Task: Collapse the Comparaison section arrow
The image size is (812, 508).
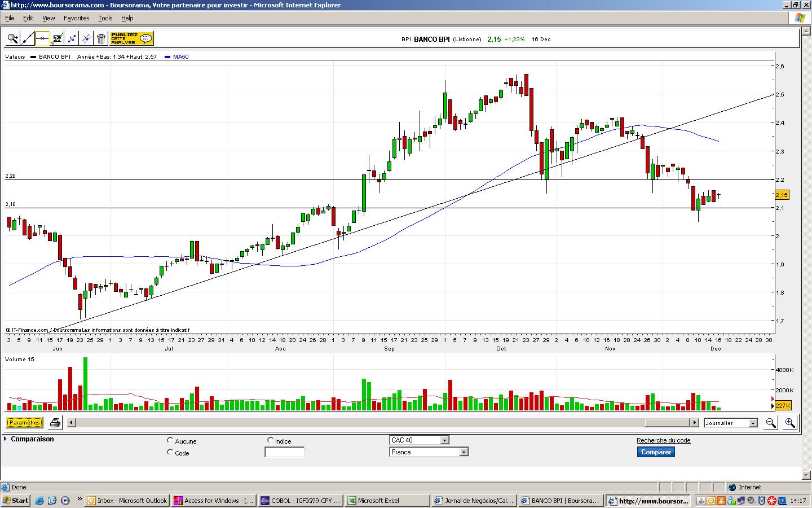Action: [x=5, y=439]
